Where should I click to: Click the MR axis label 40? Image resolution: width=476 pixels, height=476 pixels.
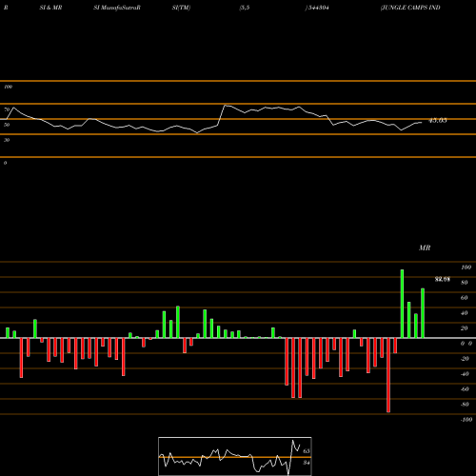click(x=465, y=313)
